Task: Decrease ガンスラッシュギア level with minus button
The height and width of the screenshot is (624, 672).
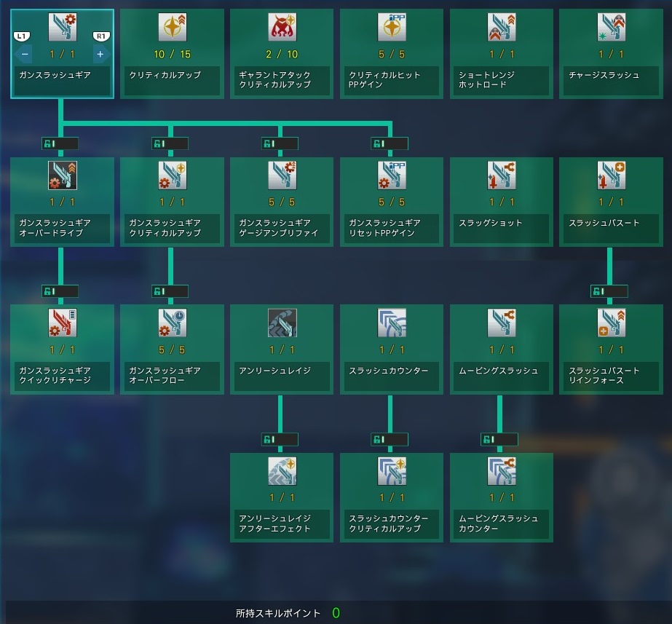Action: pos(25,54)
